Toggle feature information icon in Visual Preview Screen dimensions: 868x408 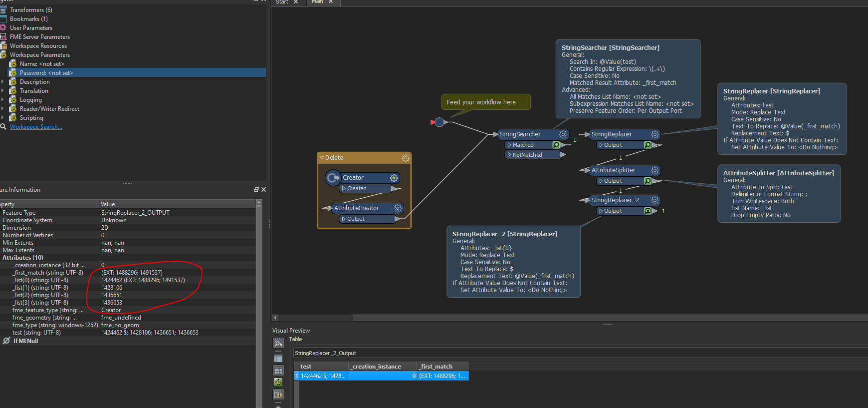tap(278, 395)
